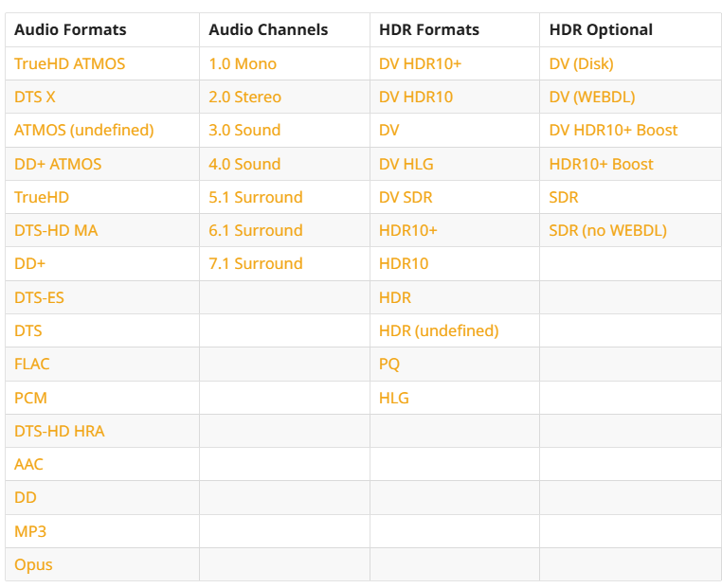Open the HDR (undefined) link

[x=439, y=330]
